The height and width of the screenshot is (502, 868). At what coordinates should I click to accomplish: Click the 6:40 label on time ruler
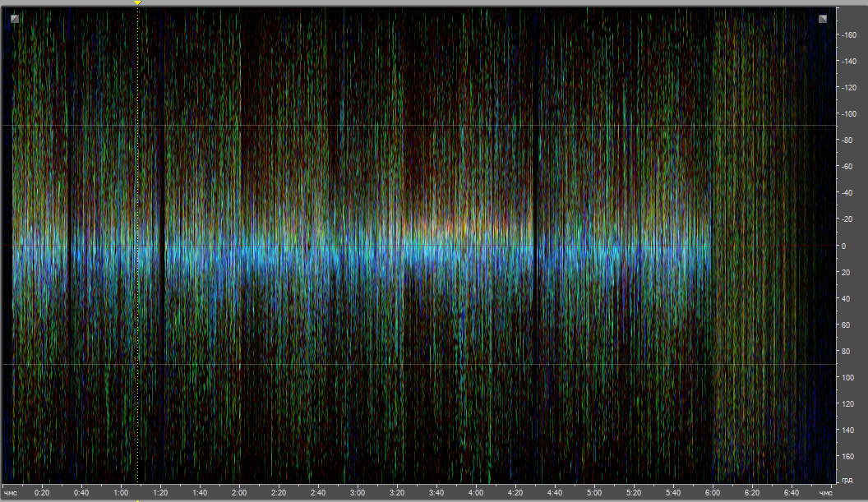pyautogui.click(x=792, y=492)
